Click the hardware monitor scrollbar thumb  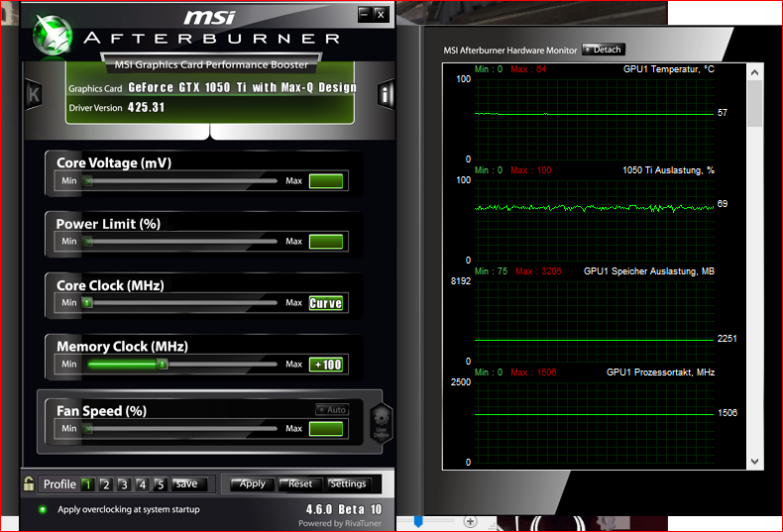pyautogui.click(x=754, y=103)
